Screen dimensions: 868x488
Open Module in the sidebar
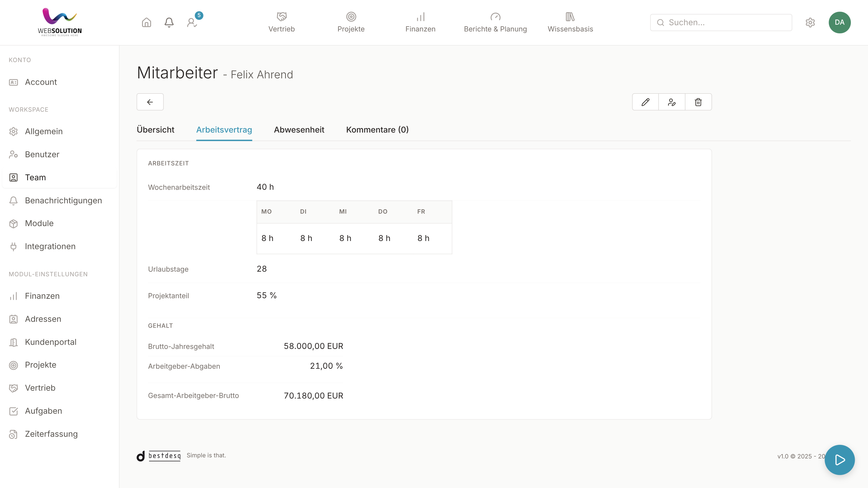(x=59, y=224)
